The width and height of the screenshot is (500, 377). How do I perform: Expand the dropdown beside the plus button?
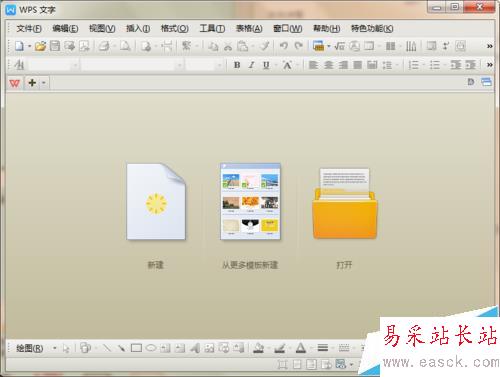tap(44, 83)
